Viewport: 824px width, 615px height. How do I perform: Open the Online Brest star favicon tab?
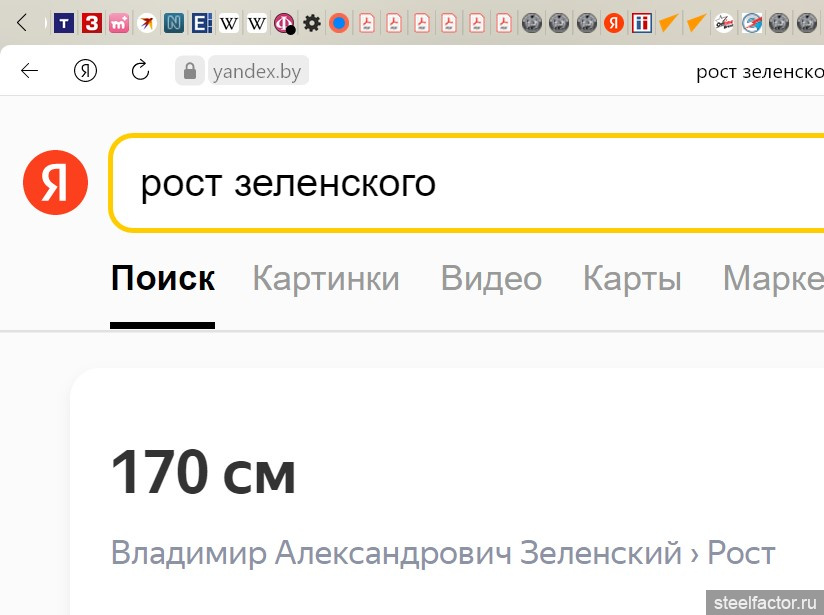[724, 23]
